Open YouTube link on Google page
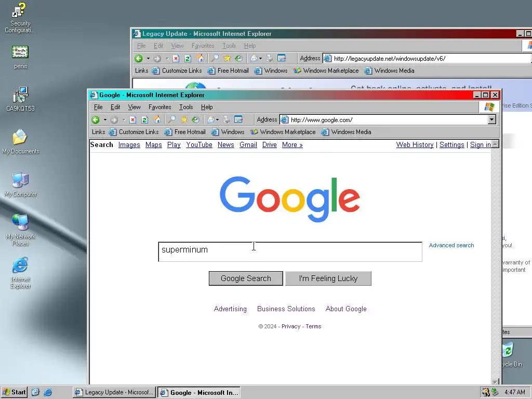This screenshot has height=399, width=532. (199, 145)
